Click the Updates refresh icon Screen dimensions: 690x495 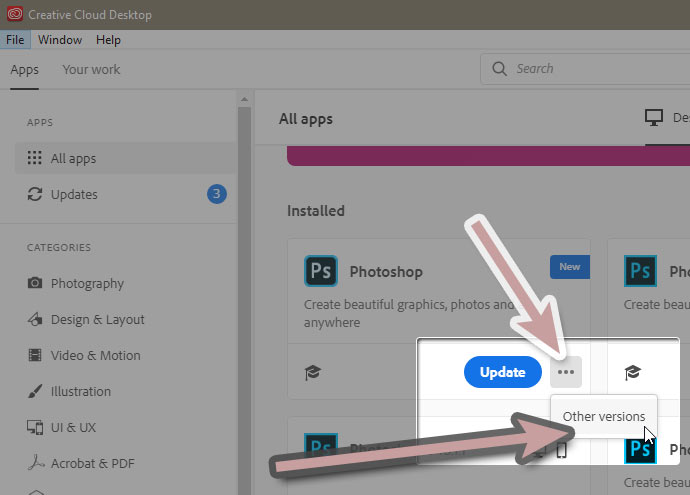pos(34,194)
